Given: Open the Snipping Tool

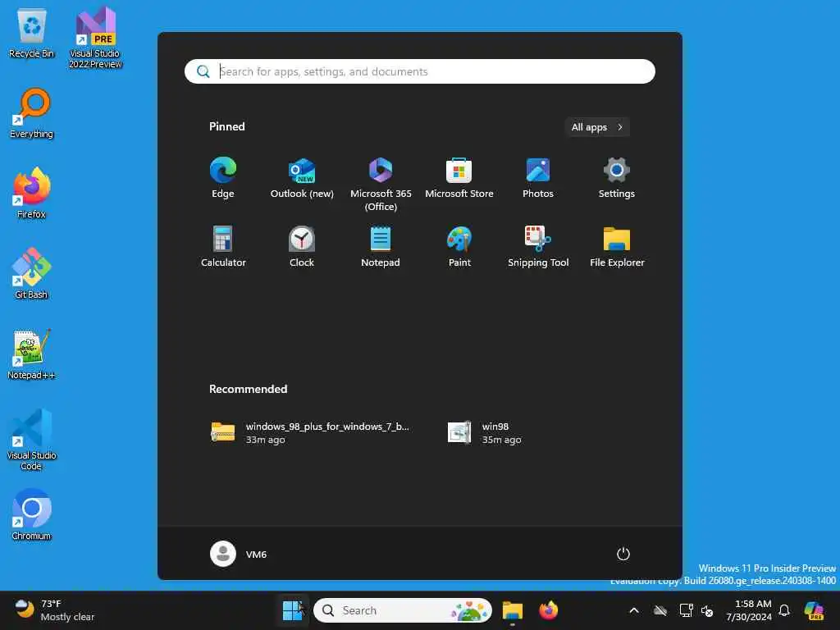Looking at the screenshot, I should pos(538,247).
